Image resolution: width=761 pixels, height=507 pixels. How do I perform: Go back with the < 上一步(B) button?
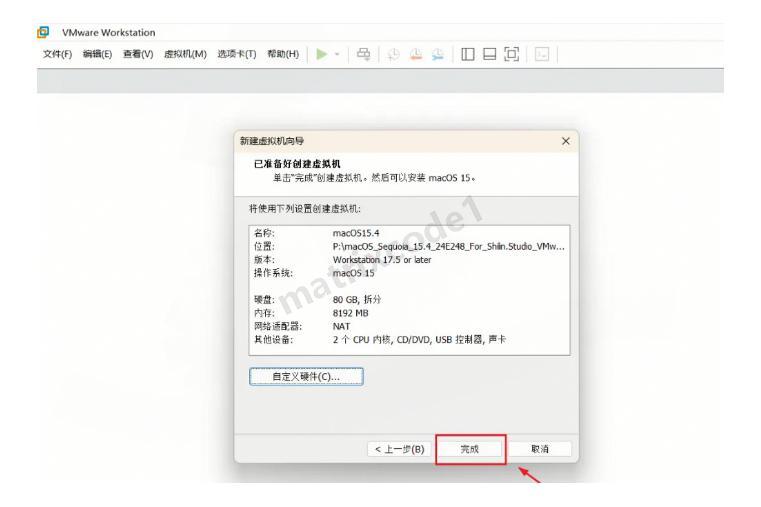coord(400,449)
